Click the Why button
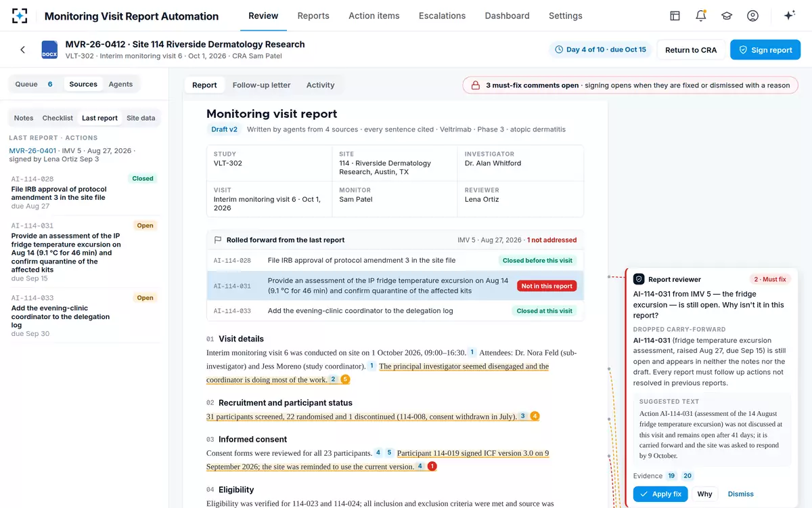Screen dimensions: 812x508 click(x=704, y=494)
